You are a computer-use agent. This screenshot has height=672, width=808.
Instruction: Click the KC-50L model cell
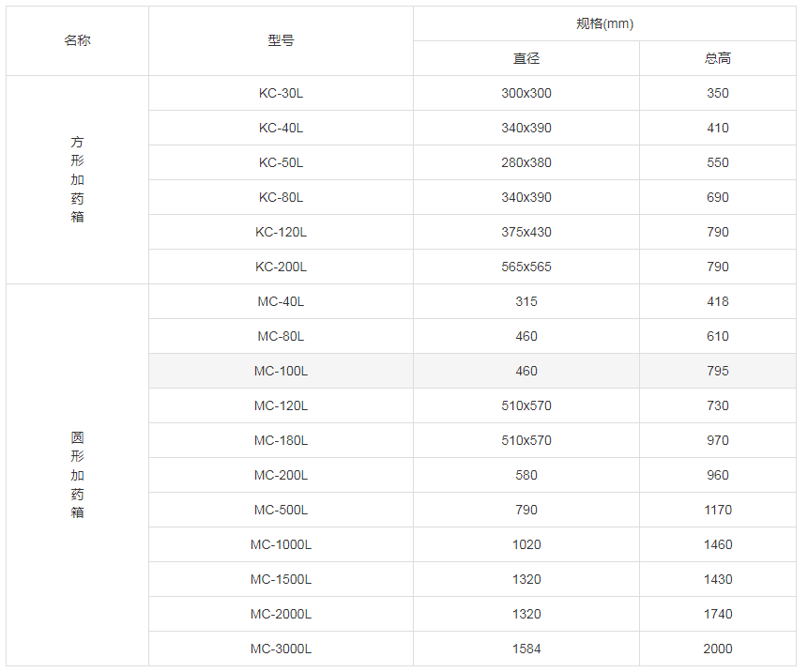281,162
